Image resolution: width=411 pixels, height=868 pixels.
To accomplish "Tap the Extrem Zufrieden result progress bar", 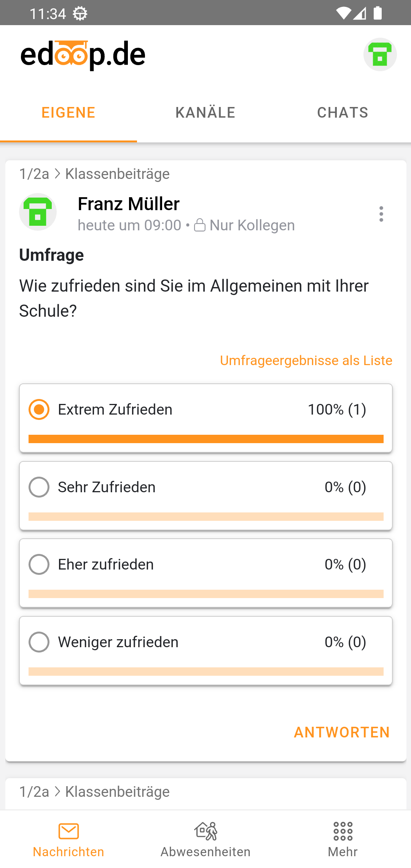I will coord(206,439).
